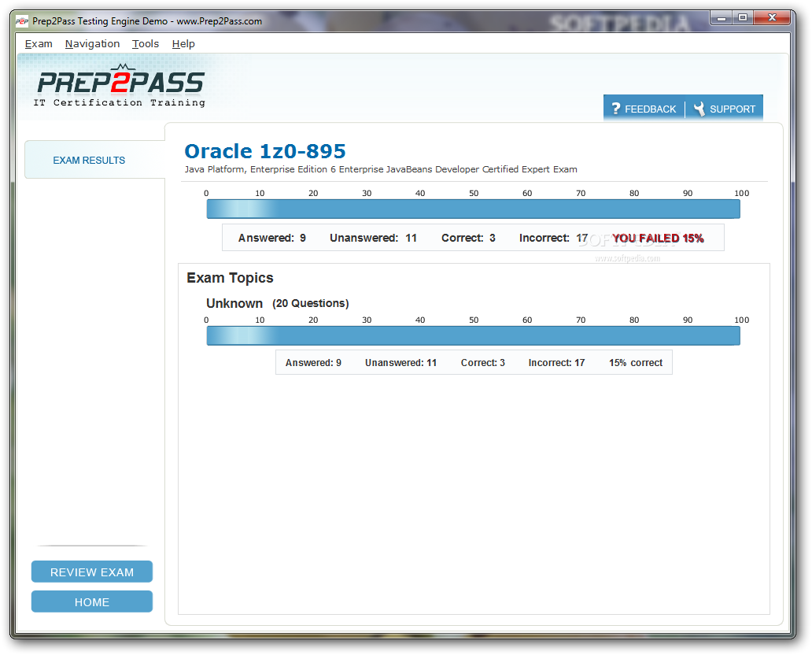Click the Oracle 1z0-895 exam title
The image size is (812, 655).
coord(265,151)
